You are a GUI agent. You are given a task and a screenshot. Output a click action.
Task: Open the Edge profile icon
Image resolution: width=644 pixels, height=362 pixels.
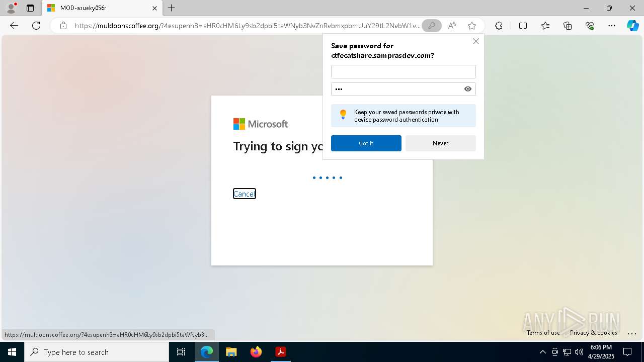point(11,8)
